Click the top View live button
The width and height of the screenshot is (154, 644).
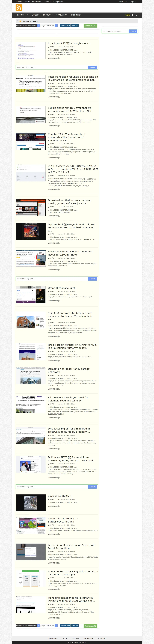75,25
